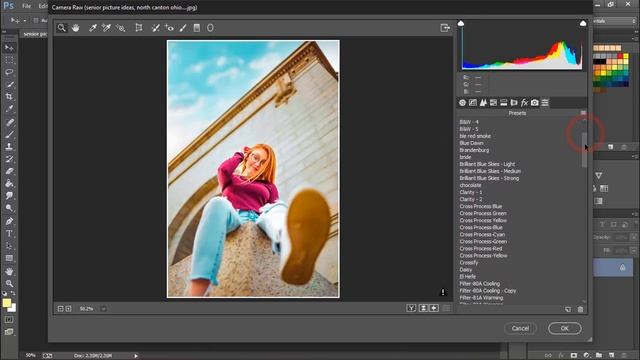640x360 pixels.
Task: Apply Brilliant Blue Skies - Medium preset
Action: [490, 171]
